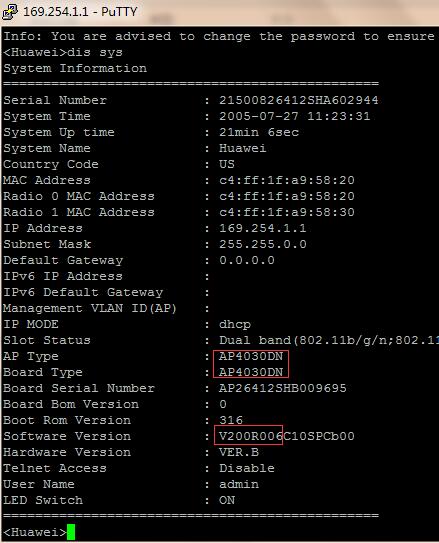Image resolution: width=439 pixels, height=543 pixels.
Task: Click the highlighted AP Type value AP4030DN
Action: [x=251, y=356]
